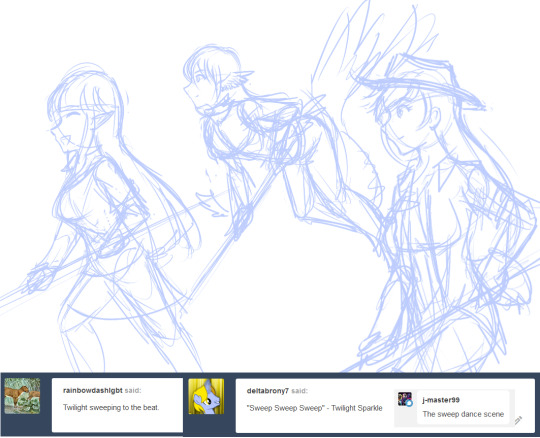
Task: Select the "Twilight sweeping to the beat." message
Action: tap(111, 407)
